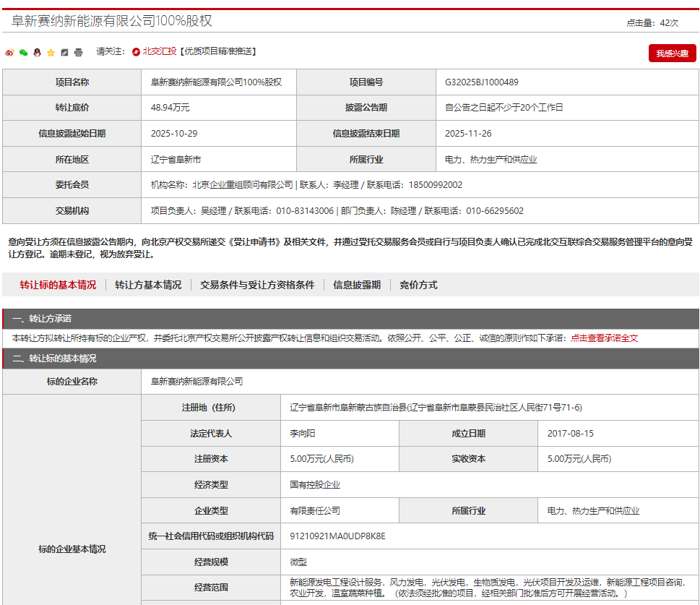Share the listing using the WeChat icon
This screenshot has width=700, height=605.
coord(25,52)
